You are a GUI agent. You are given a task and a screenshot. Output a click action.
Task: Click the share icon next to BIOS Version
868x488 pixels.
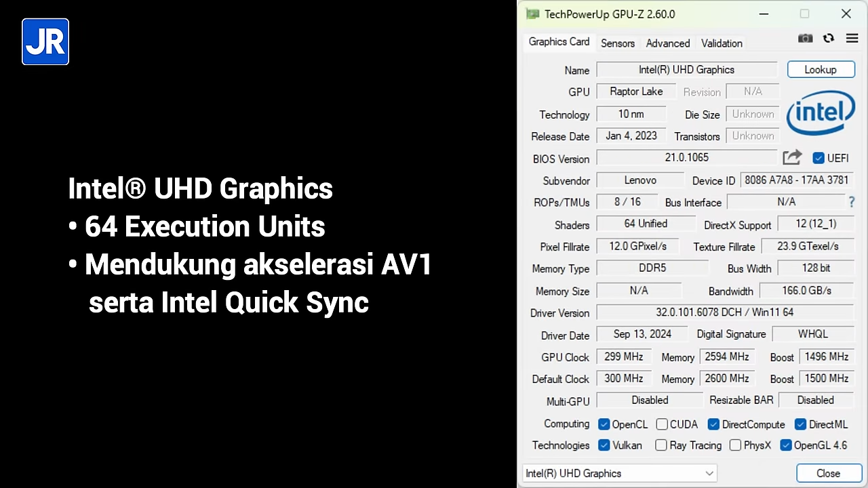pos(792,157)
